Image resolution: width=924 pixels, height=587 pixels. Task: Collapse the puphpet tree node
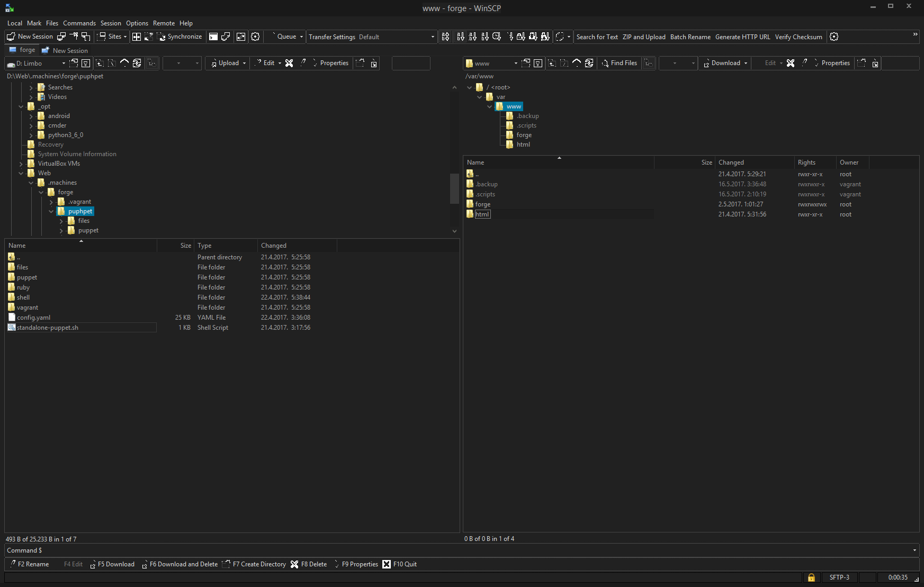pyautogui.click(x=51, y=211)
